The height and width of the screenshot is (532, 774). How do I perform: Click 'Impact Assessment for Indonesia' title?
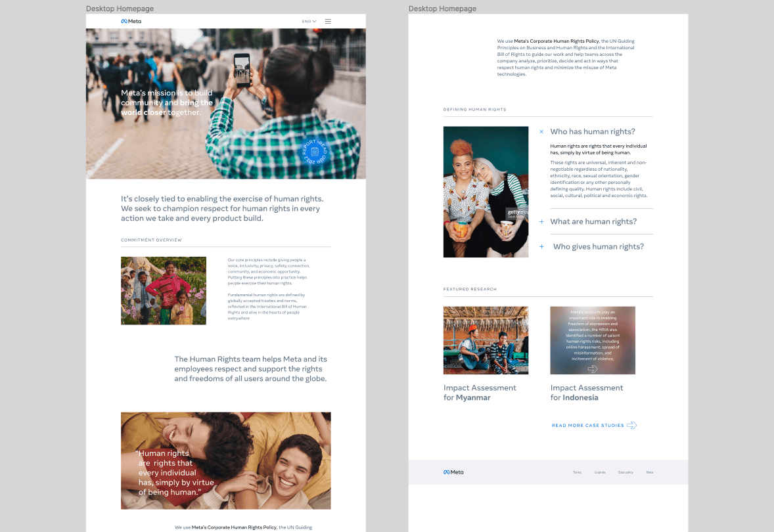tap(587, 393)
